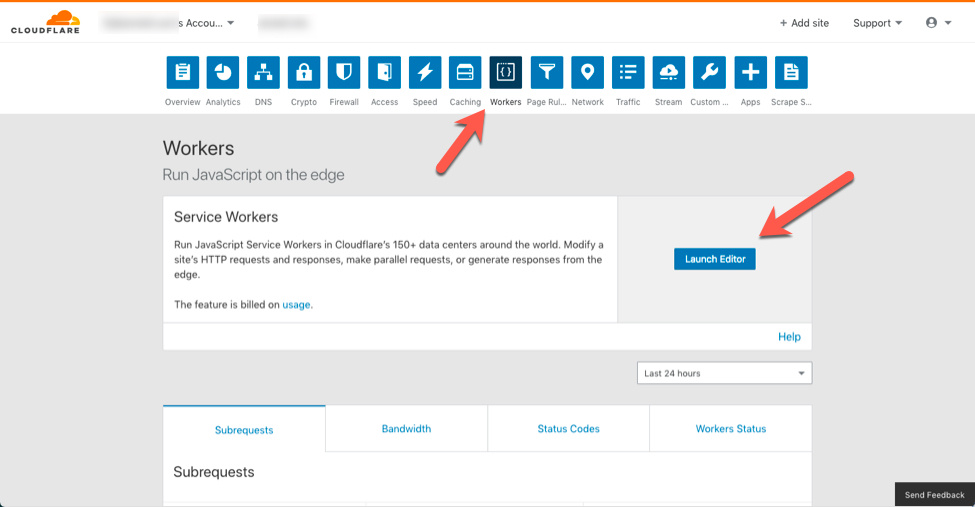Open the Overview section icon

182,73
